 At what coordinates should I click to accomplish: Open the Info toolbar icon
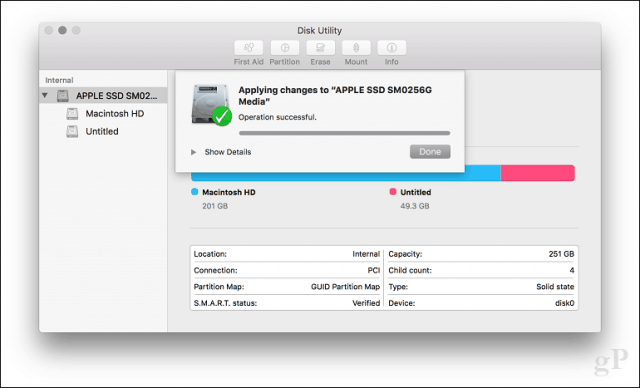tap(391, 48)
